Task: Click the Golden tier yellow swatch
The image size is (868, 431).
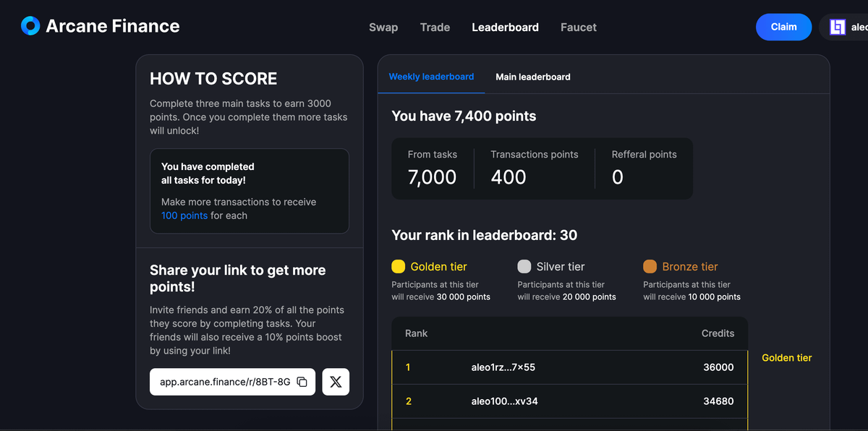Action: click(399, 266)
